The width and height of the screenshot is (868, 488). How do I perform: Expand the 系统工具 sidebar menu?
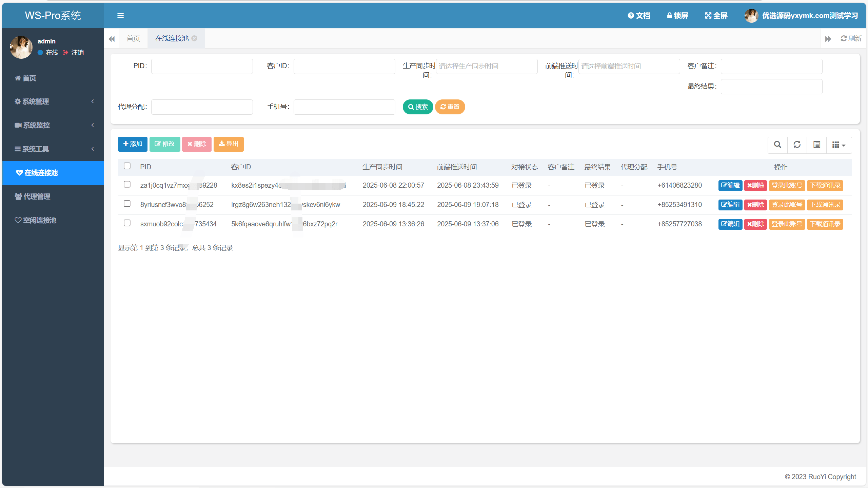tap(53, 149)
